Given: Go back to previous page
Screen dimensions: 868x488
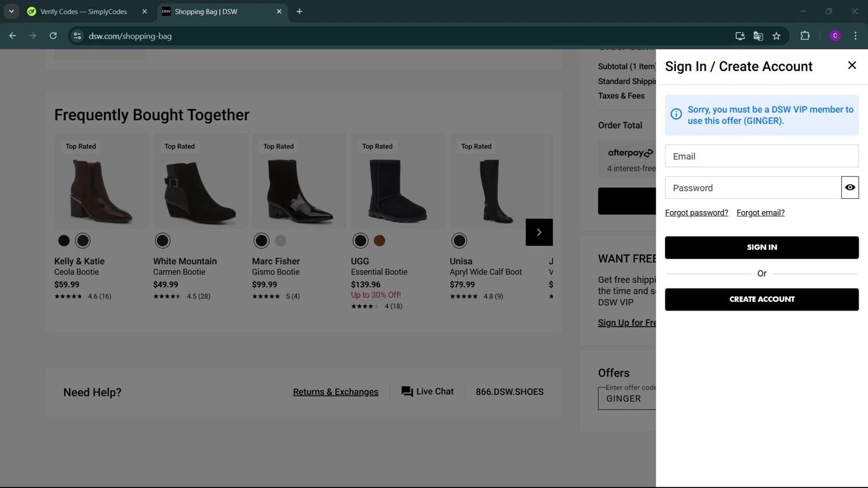Looking at the screenshot, I should [13, 36].
